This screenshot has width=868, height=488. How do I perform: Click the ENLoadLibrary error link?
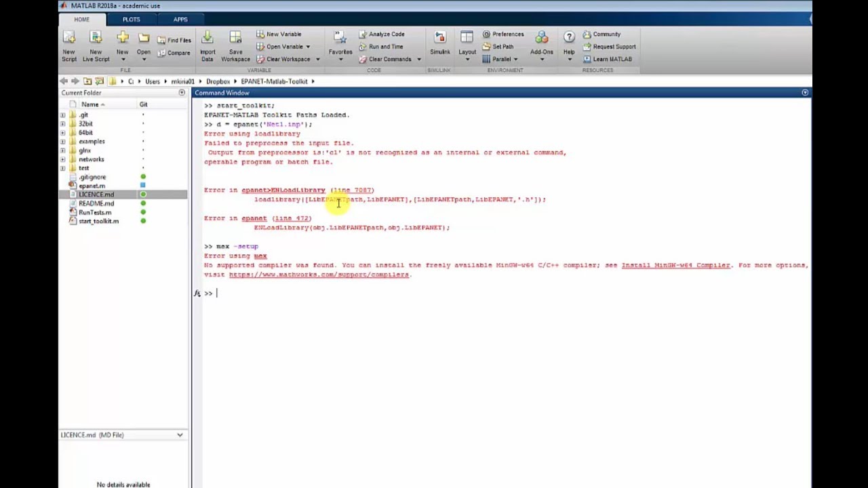[x=283, y=190]
